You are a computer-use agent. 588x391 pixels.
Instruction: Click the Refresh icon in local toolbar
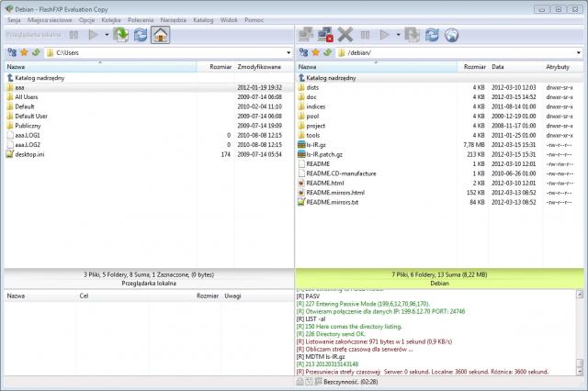pos(140,35)
